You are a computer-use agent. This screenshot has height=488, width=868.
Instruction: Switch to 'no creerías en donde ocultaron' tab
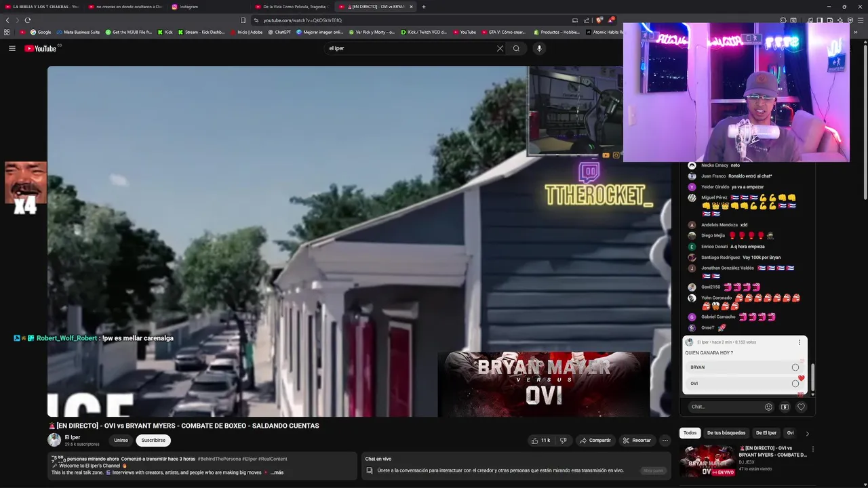pos(125,7)
